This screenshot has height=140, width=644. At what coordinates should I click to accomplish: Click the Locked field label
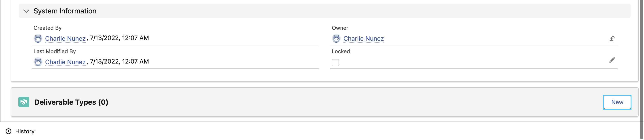point(341,51)
